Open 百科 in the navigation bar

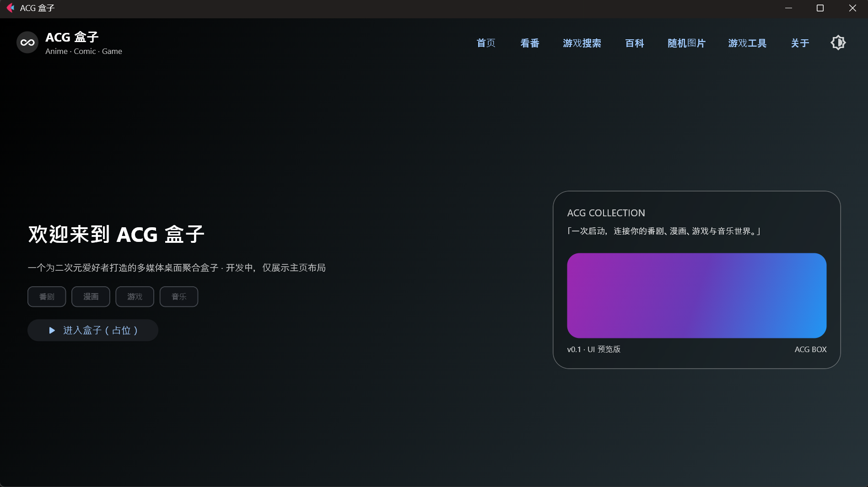[x=634, y=43]
